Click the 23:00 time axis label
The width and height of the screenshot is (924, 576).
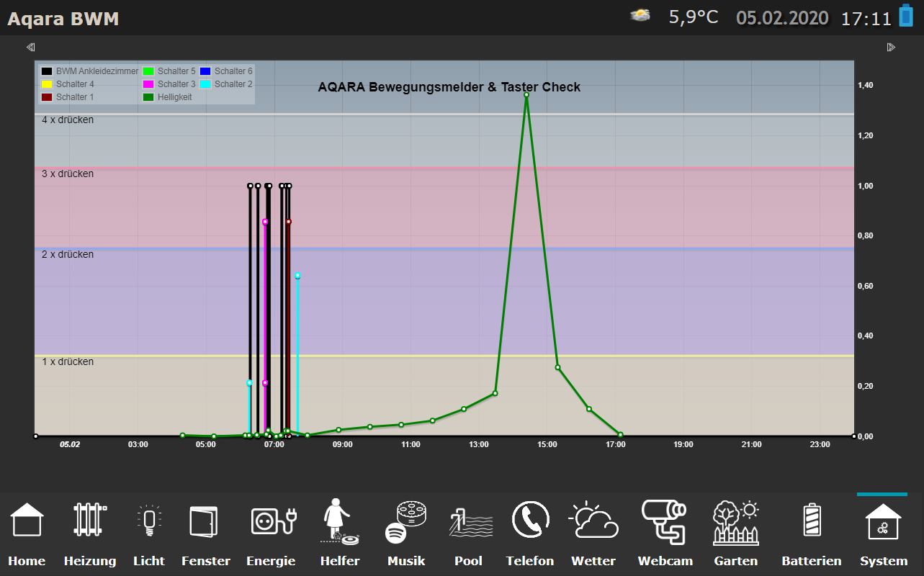[x=820, y=445]
